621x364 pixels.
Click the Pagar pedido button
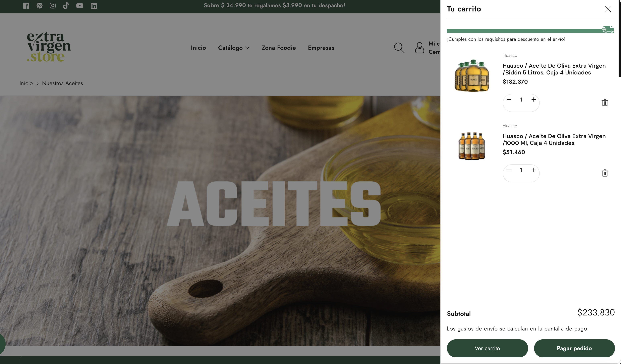coord(574,348)
